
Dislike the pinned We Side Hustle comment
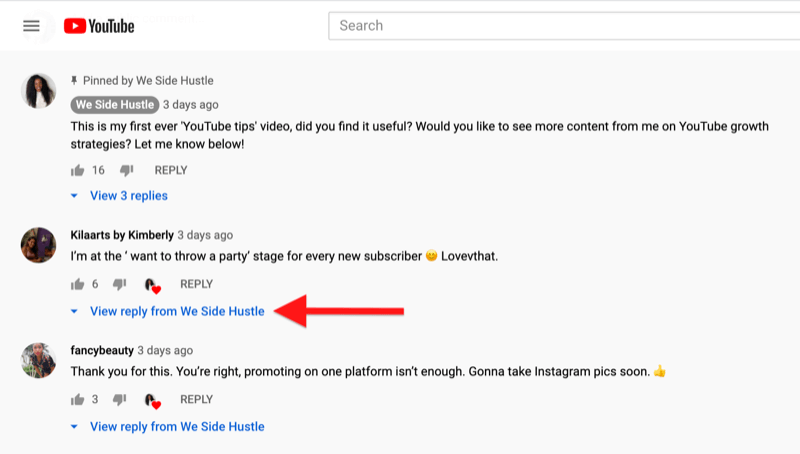click(127, 170)
